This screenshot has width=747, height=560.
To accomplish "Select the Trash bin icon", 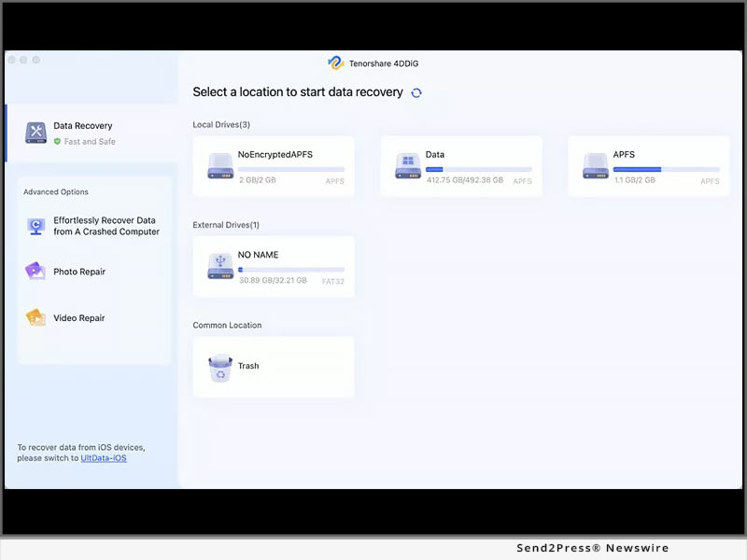I will (x=220, y=368).
